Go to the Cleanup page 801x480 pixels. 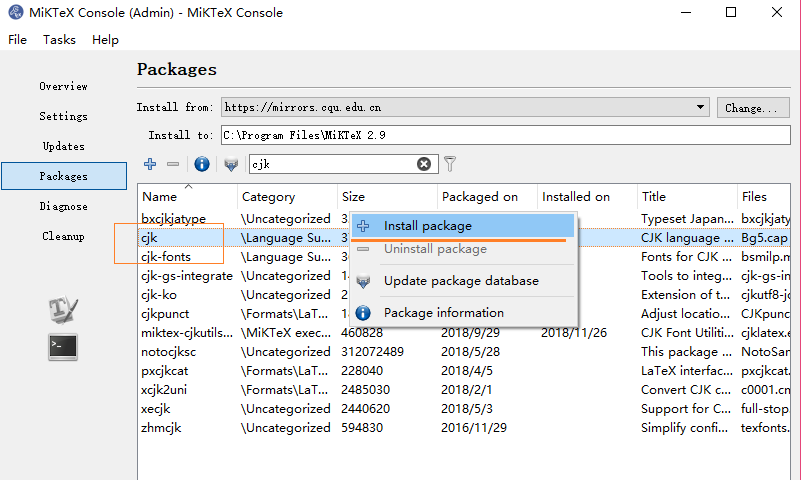63,236
